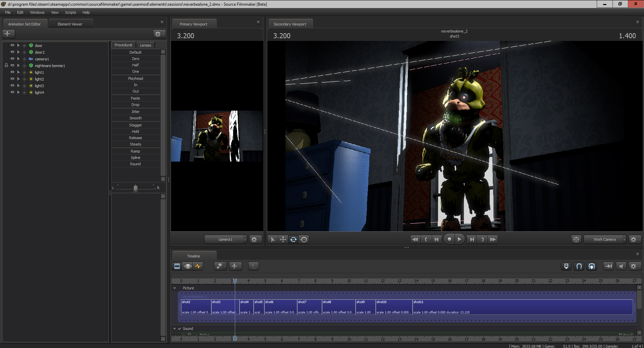The width and height of the screenshot is (644, 348).
Task: Open the clip editor mode icon
Action: 177,266
